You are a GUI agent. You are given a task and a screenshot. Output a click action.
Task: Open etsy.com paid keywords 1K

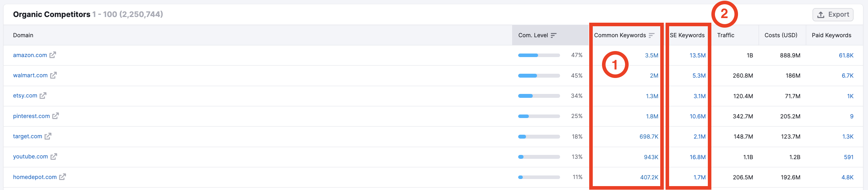pos(850,96)
